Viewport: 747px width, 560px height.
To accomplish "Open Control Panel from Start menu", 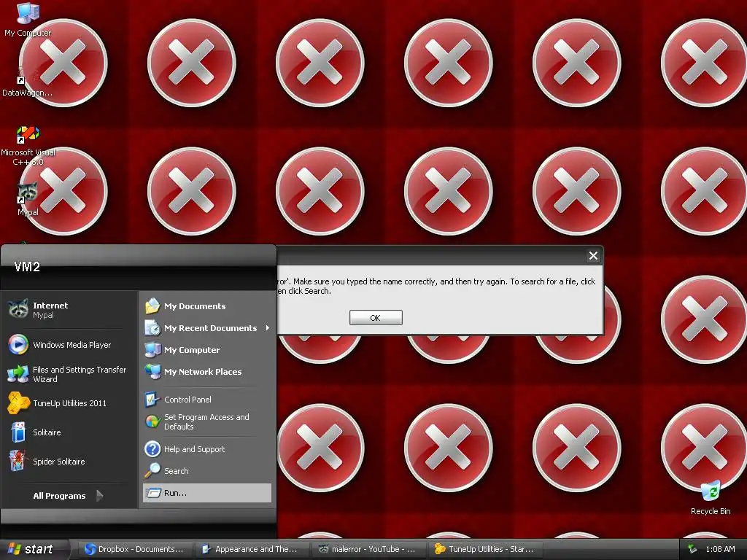I will 207,399.
